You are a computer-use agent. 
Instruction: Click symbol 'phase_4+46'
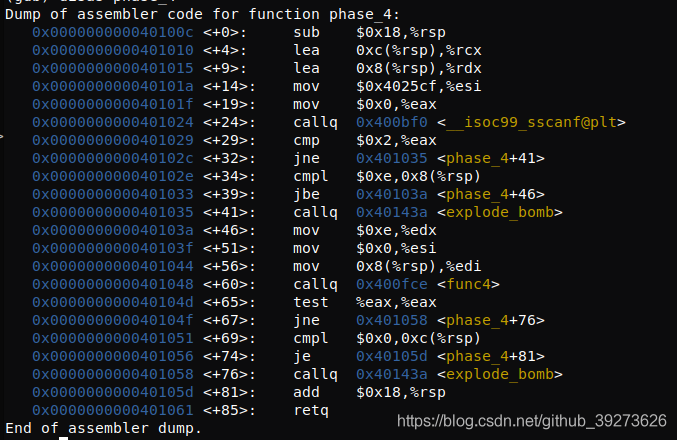(x=490, y=194)
